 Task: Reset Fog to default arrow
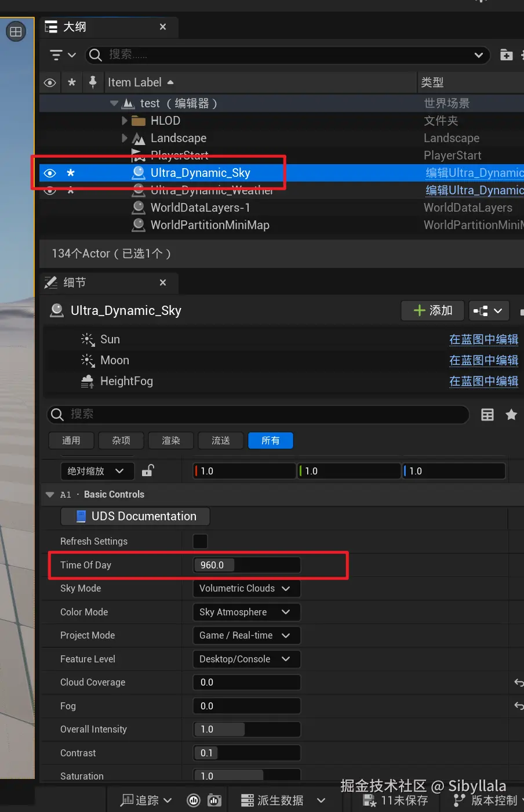click(519, 706)
